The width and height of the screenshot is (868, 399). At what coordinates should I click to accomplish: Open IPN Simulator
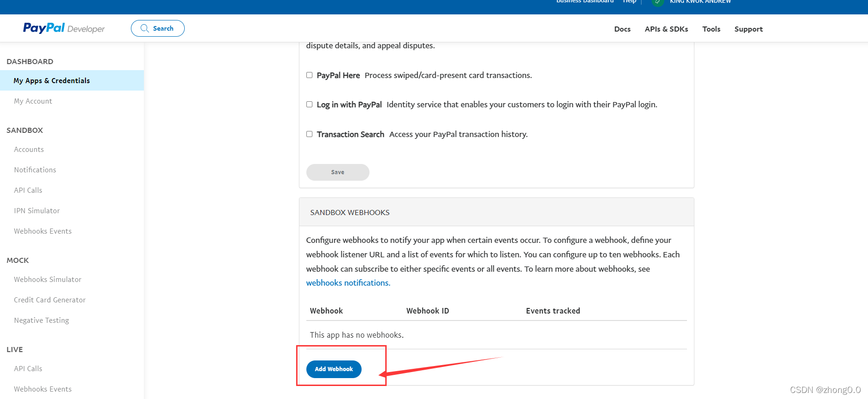click(37, 210)
